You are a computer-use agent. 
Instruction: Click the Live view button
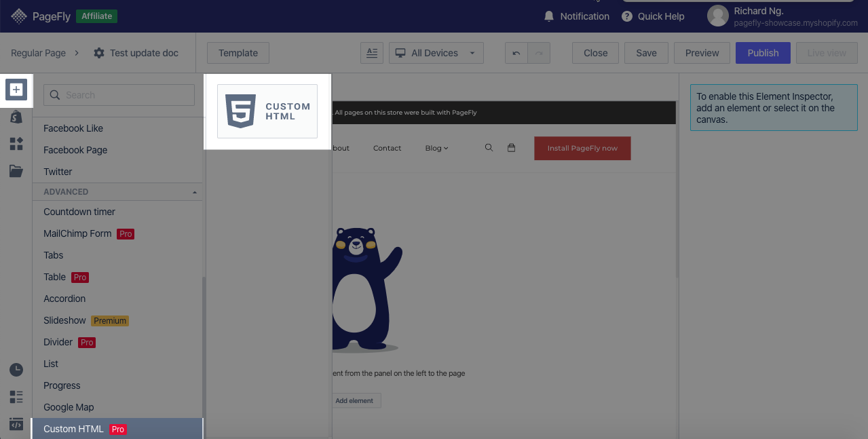827,53
